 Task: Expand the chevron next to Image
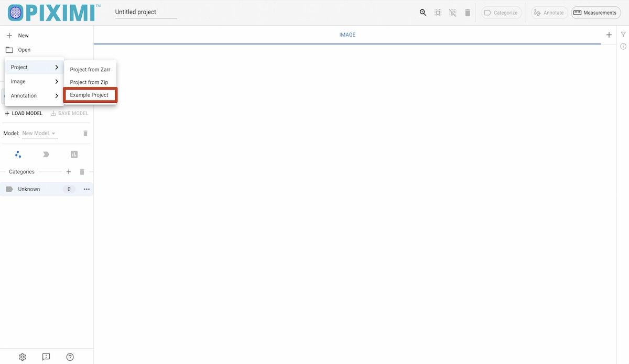coord(57,82)
